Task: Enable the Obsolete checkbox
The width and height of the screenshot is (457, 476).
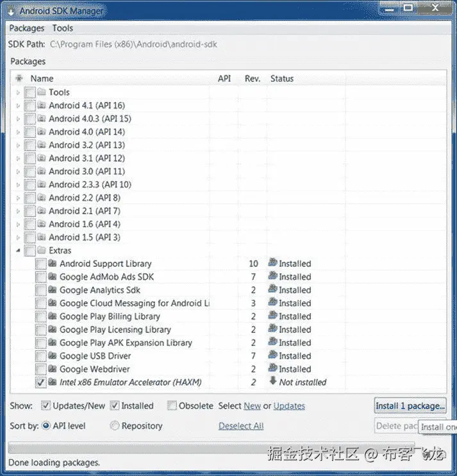Action: point(172,405)
